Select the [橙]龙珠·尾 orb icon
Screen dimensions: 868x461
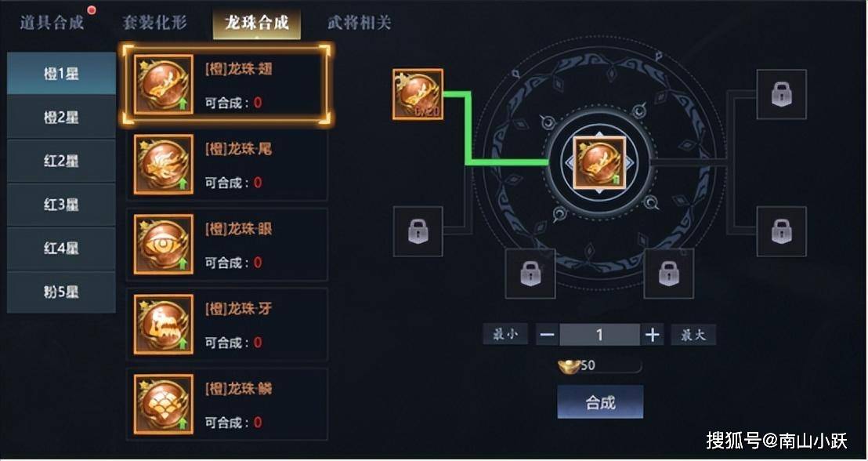[163, 165]
